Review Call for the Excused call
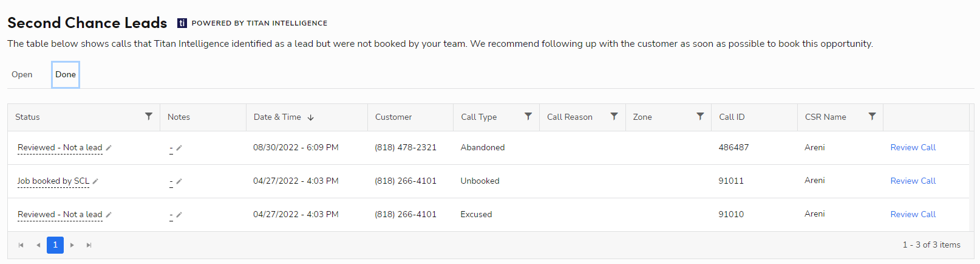This screenshot has height=264, width=980. click(x=913, y=214)
